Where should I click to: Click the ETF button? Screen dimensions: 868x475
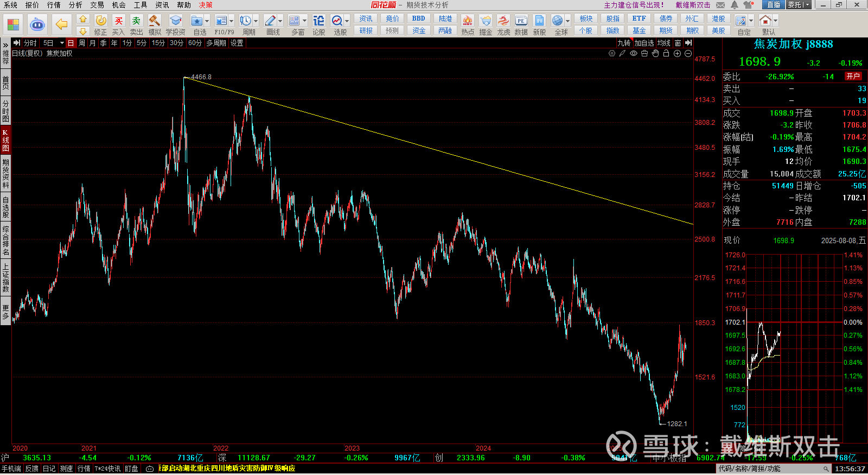[x=639, y=18]
